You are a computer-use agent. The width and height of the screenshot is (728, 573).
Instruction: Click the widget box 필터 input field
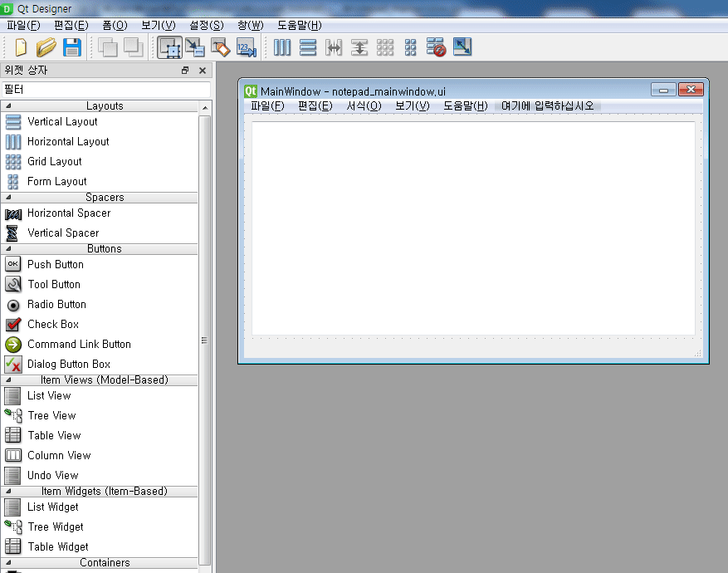coord(106,90)
